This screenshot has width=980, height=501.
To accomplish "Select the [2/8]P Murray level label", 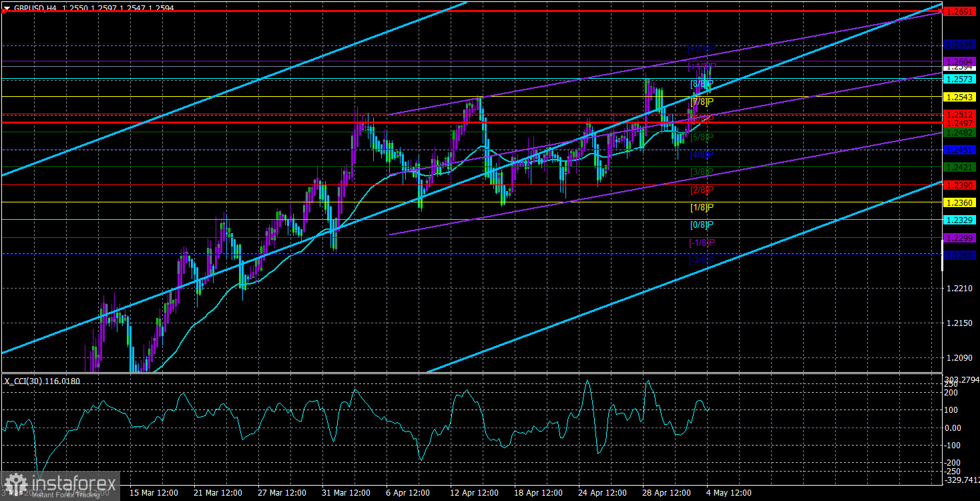I will [x=701, y=190].
